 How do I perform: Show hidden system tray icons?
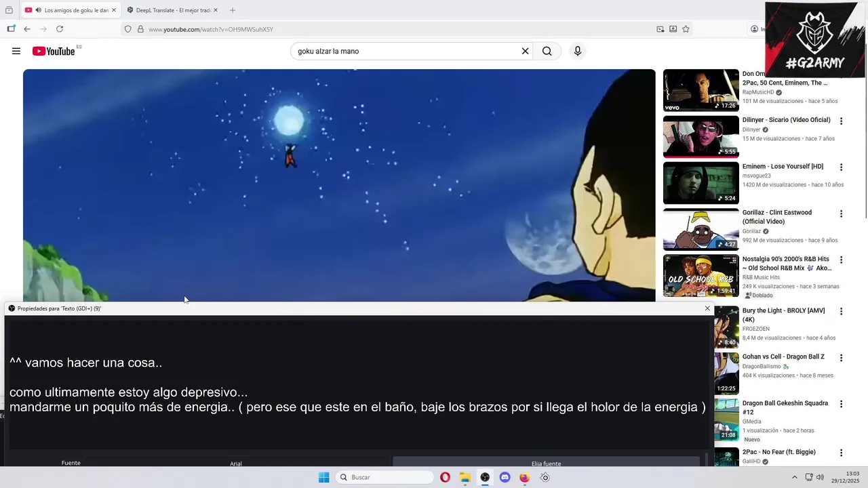tap(795, 477)
